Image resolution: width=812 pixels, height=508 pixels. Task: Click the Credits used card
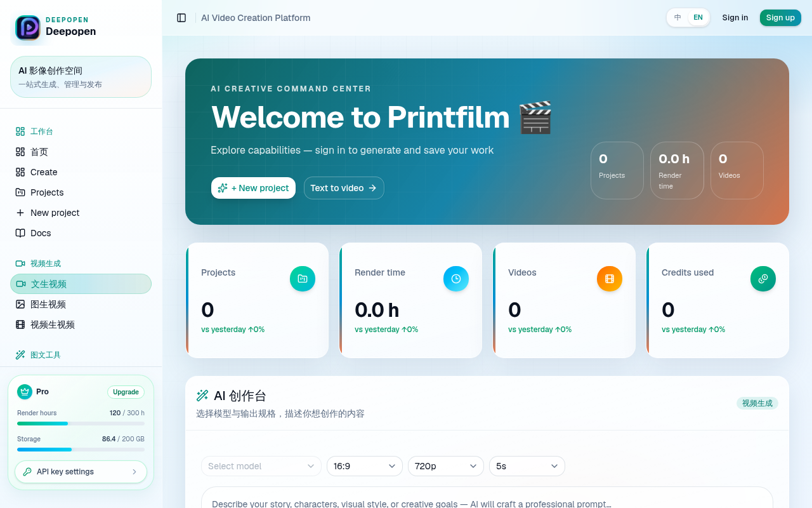click(x=717, y=300)
